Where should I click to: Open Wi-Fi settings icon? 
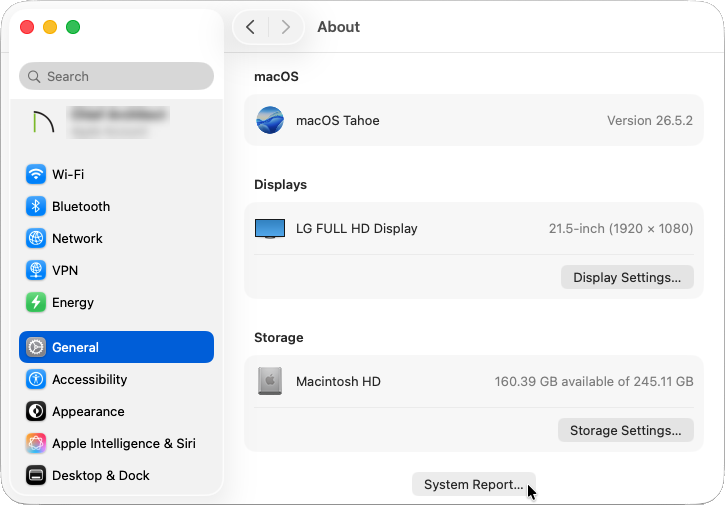click(36, 174)
